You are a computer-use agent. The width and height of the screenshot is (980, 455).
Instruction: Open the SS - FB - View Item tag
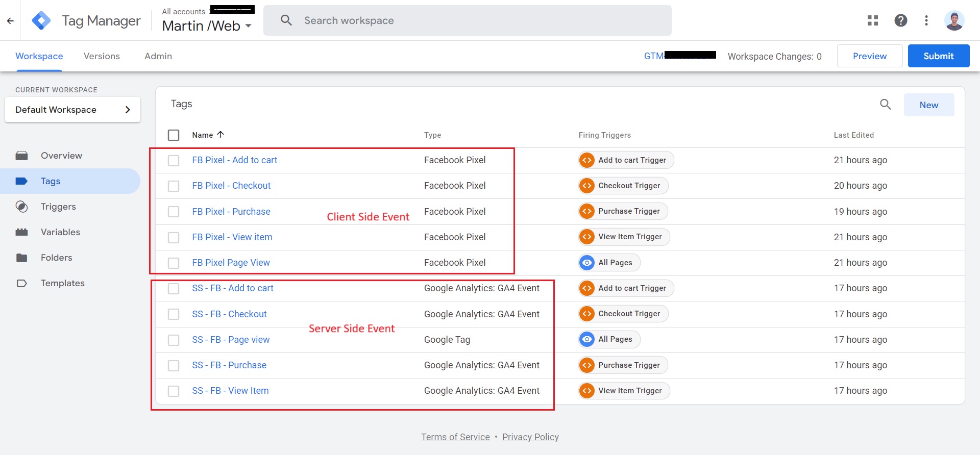point(230,391)
